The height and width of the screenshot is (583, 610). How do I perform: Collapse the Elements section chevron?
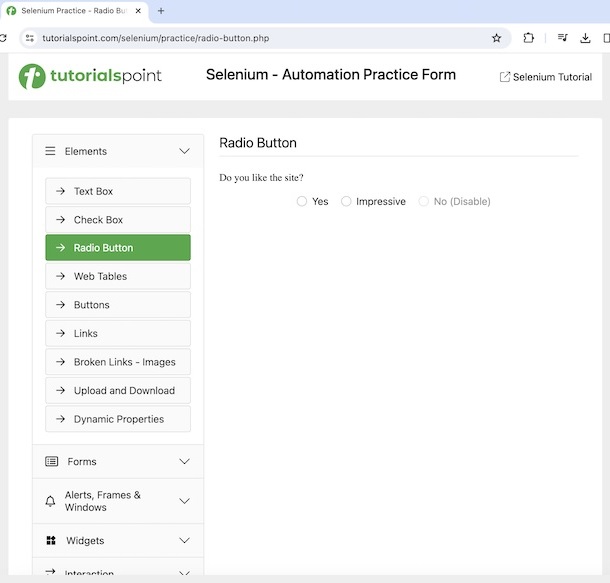tap(184, 151)
